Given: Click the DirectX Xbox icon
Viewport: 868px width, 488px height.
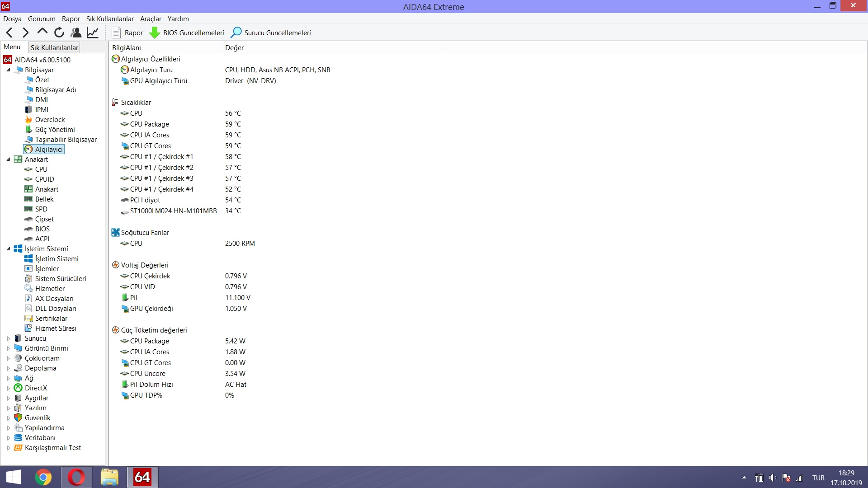Looking at the screenshot, I should coord(18,388).
